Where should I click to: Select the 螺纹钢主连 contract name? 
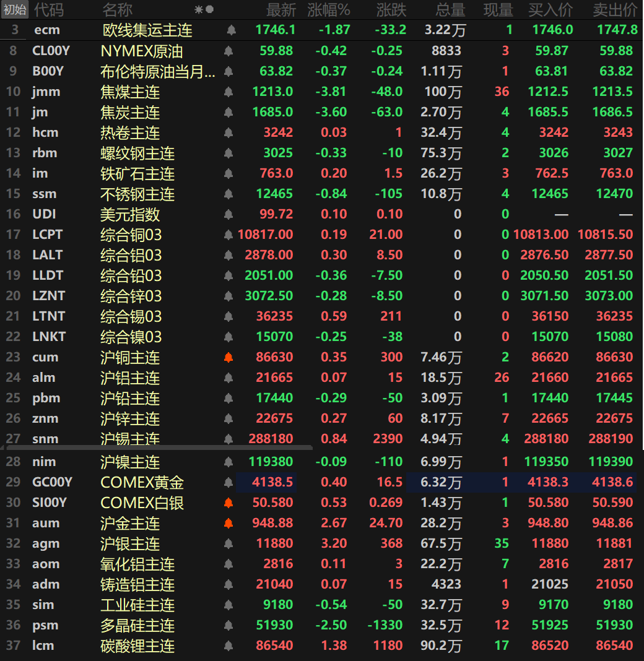[x=137, y=153]
